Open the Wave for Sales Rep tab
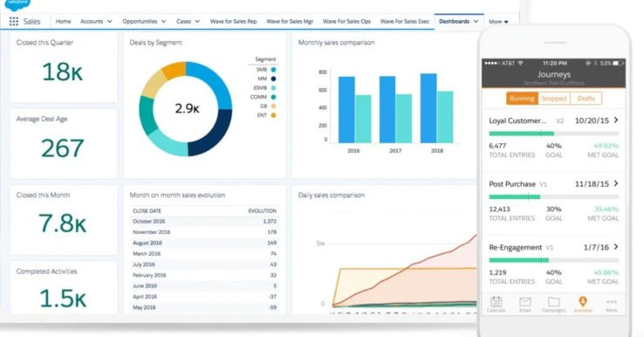The image size is (644, 337). [233, 21]
